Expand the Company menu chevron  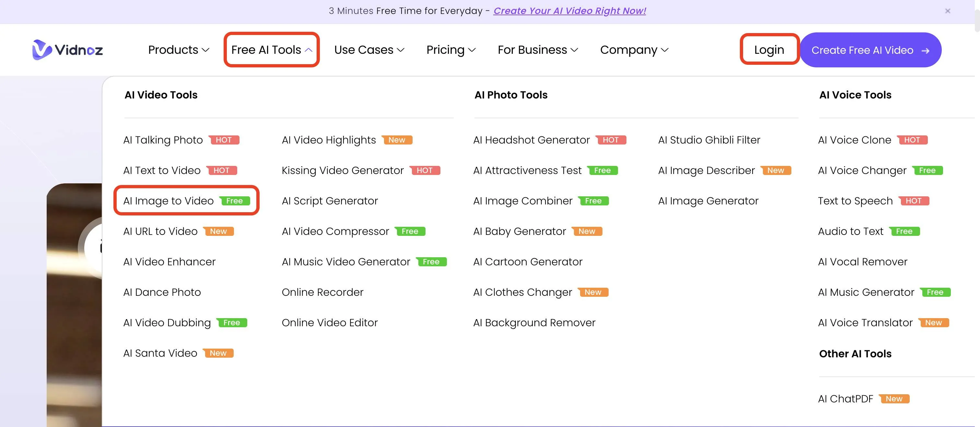pyautogui.click(x=665, y=50)
